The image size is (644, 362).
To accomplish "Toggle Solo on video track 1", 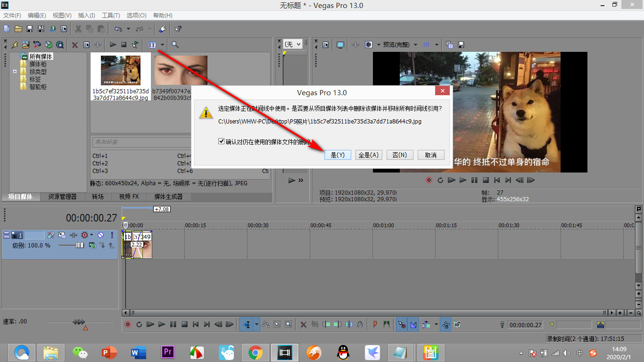I will (x=112, y=235).
